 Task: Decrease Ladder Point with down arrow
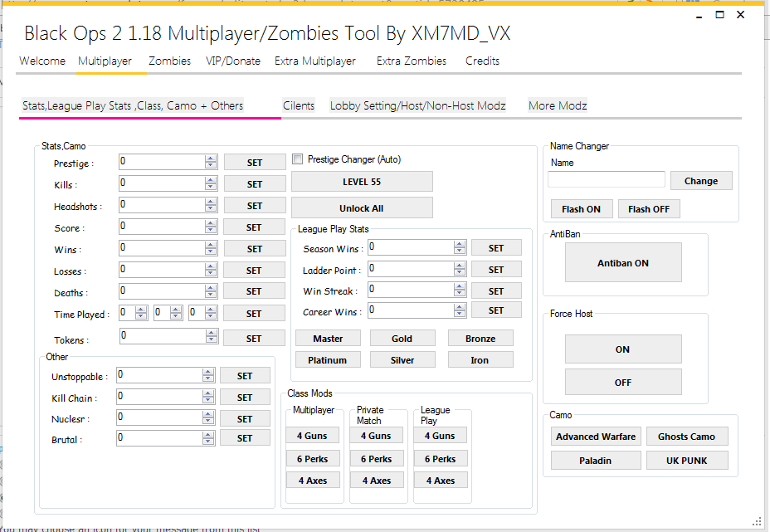[x=460, y=271]
